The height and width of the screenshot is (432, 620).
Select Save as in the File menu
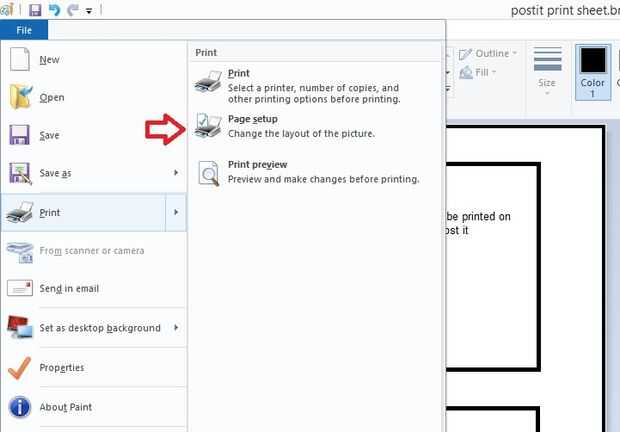[x=94, y=173]
